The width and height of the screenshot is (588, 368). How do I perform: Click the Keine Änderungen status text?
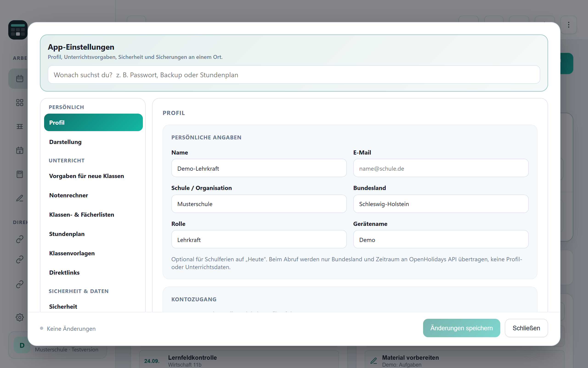(71, 329)
